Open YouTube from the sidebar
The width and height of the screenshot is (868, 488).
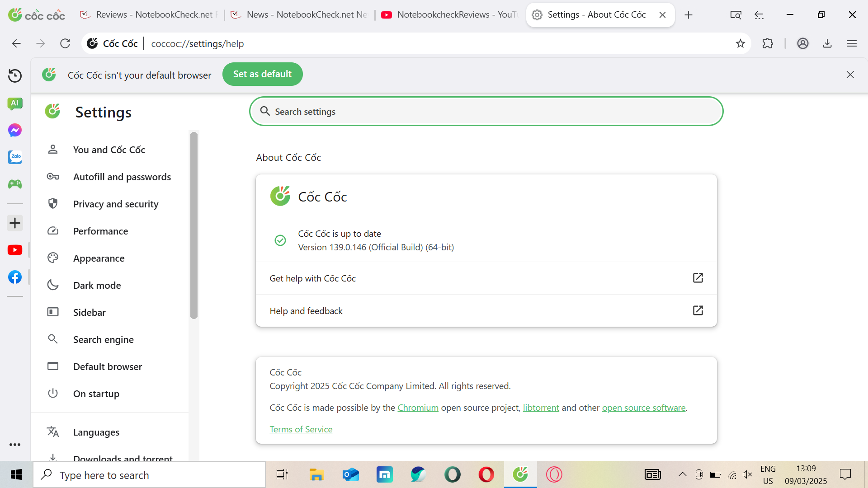[15, 250]
